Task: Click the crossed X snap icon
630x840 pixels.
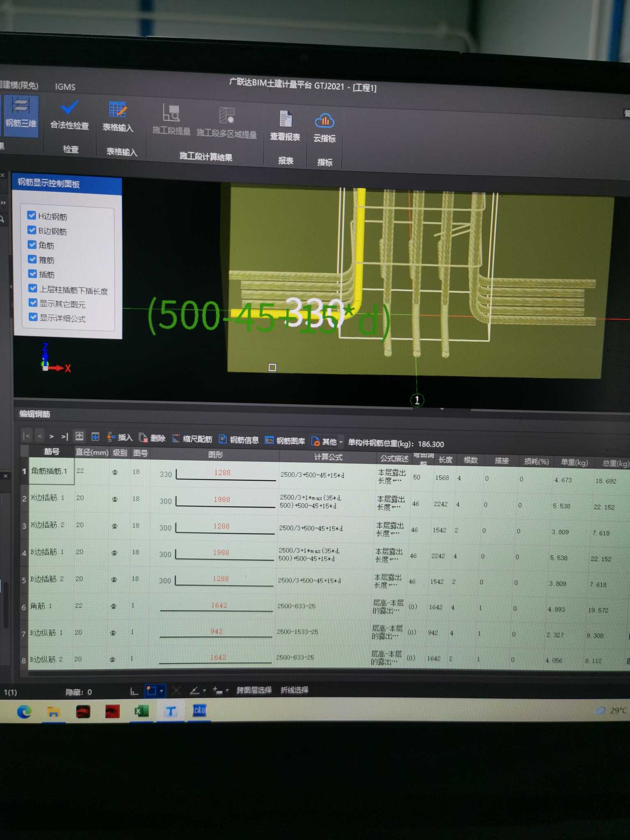Action: point(176,691)
